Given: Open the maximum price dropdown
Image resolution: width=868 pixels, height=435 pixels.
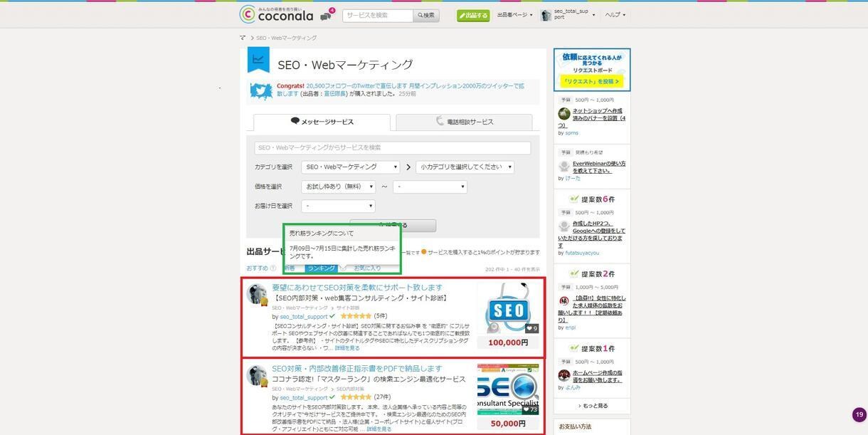Looking at the screenshot, I should 430,187.
